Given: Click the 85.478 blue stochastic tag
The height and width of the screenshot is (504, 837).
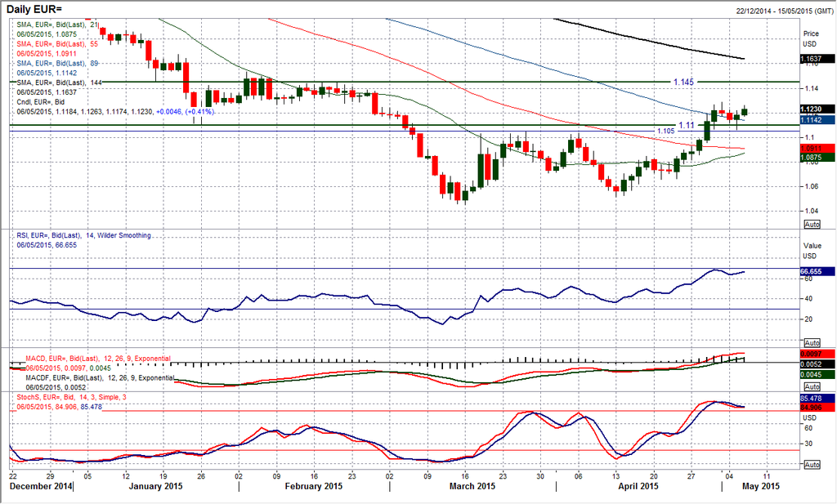Looking at the screenshot, I should pos(817,399).
